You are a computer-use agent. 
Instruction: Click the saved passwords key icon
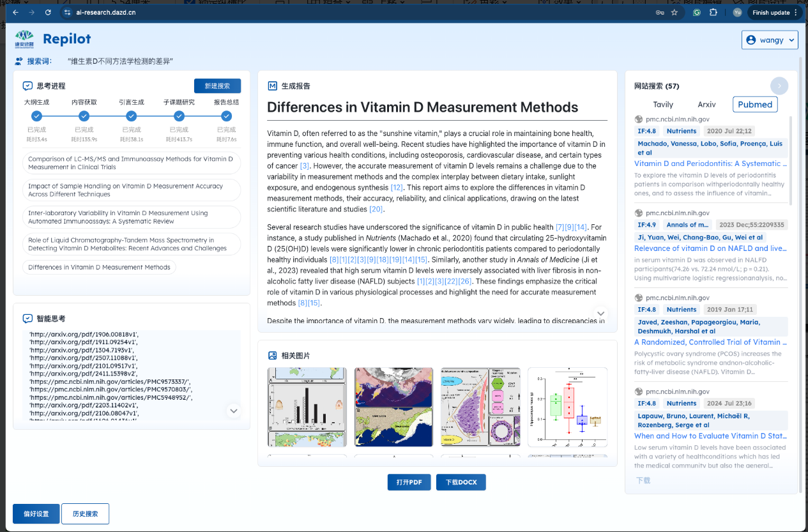(x=659, y=12)
